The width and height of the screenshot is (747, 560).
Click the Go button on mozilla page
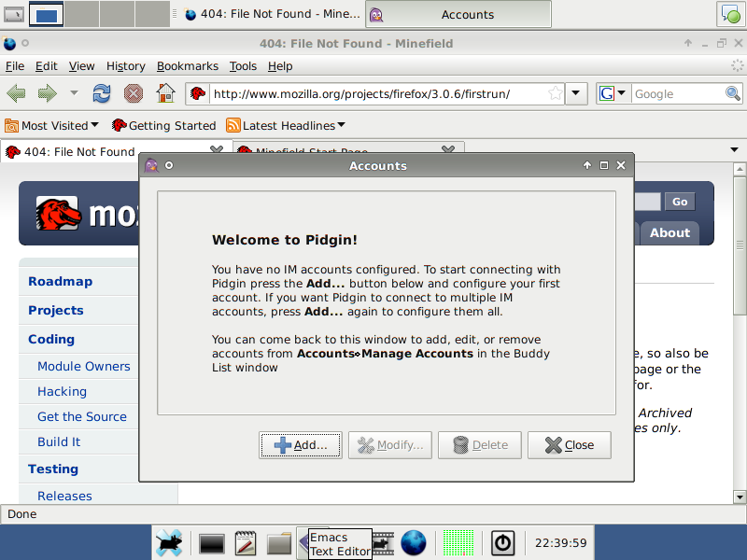coord(680,202)
